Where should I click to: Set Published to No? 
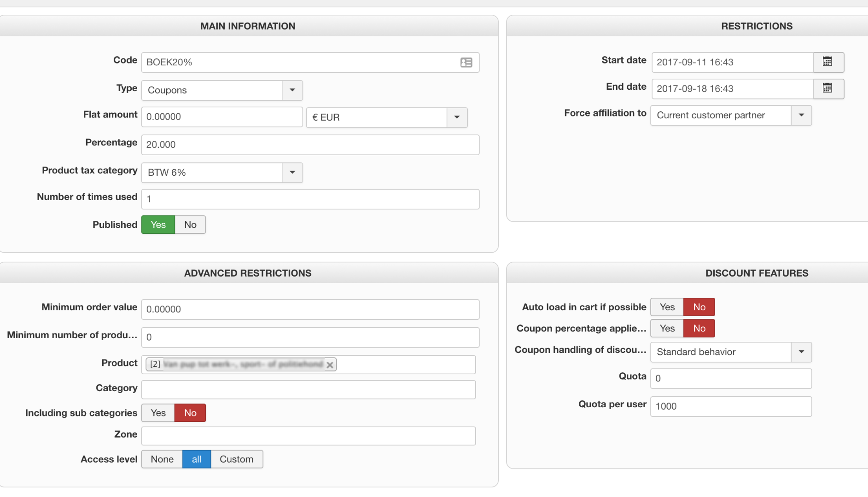(x=190, y=225)
